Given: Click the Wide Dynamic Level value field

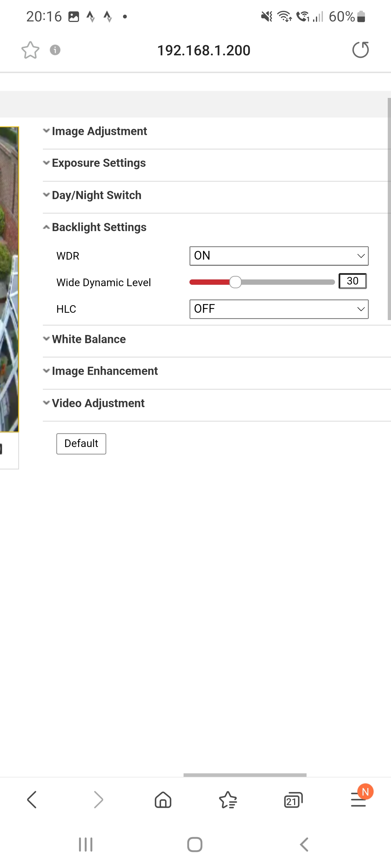Looking at the screenshot, I should [x=352, y=281].
